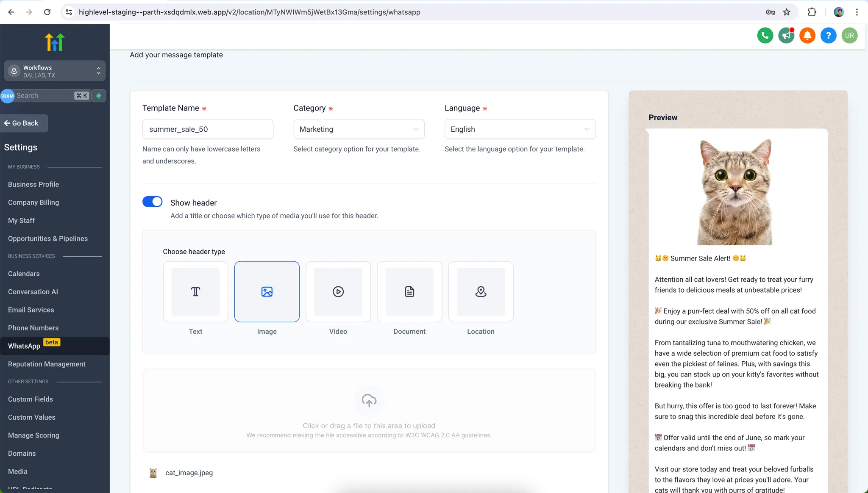Open the orange notifications bell
This screenshot has height=493, width=868.
(x=807, y=36)
